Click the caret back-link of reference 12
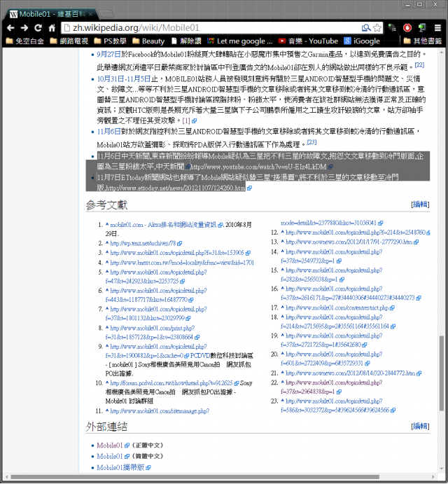 pyautogui.click(x=282, y=232)
